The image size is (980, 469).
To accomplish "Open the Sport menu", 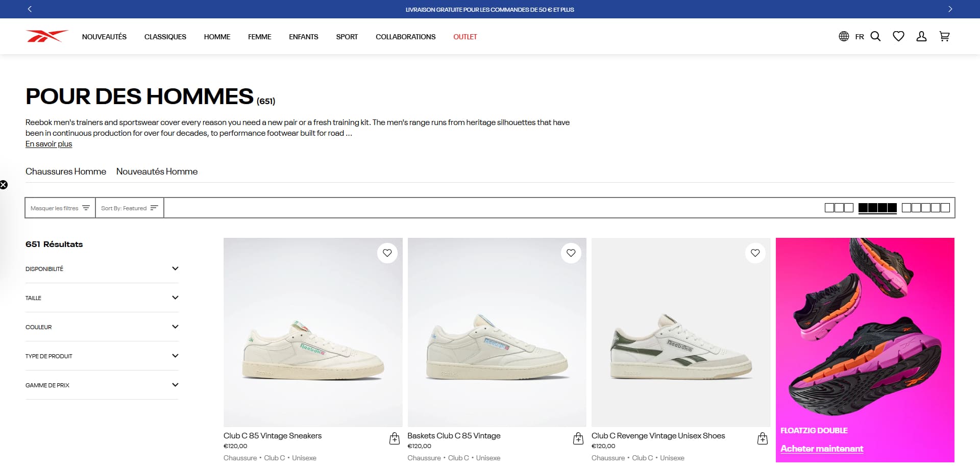I will [x=347, y=37].
